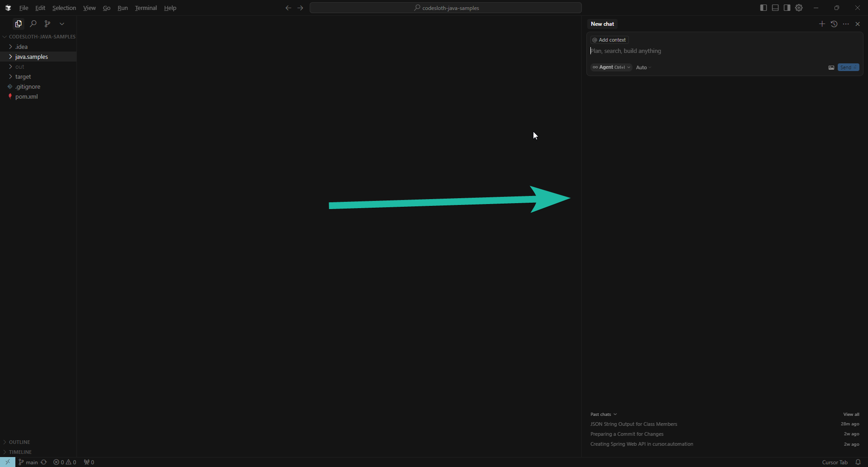
Task: Open Preparing a Commit for Changes chat
Action: [725, 434]
